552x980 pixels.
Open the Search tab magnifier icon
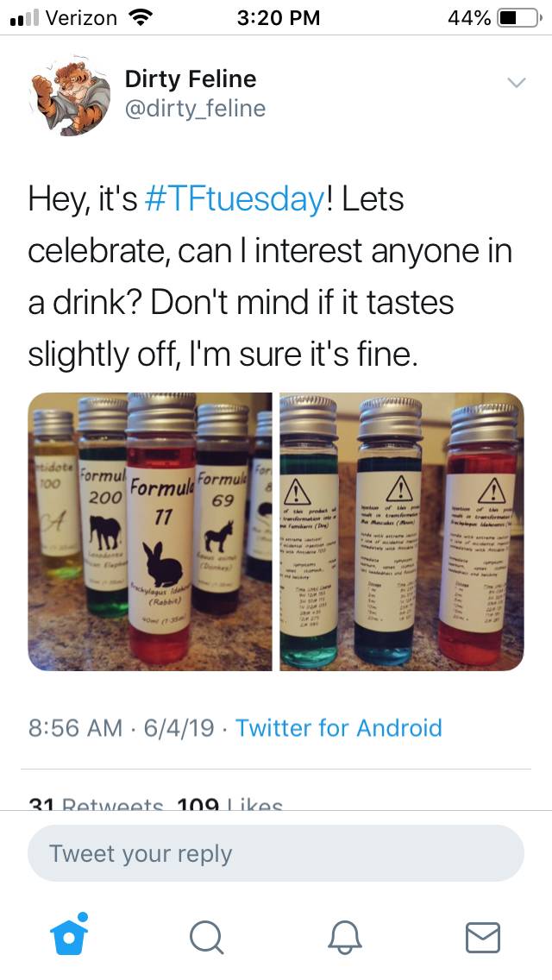pyautogui.click(x=204, y=936)
